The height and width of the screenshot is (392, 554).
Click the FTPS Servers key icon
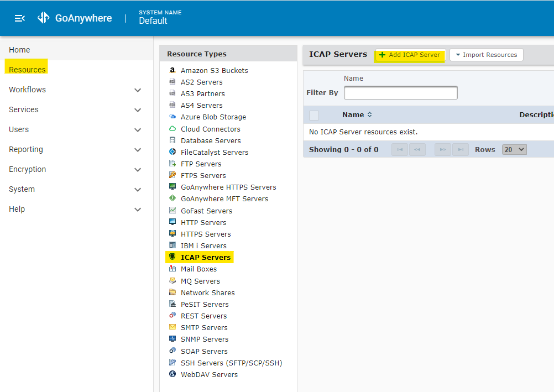173,175
